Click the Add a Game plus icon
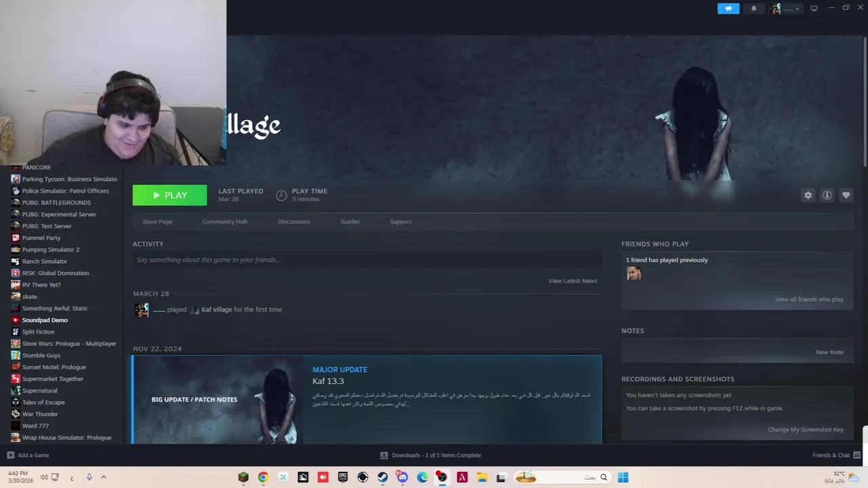Screen dimensions: 868x488 pyautogui.click(x=10, y=455)
